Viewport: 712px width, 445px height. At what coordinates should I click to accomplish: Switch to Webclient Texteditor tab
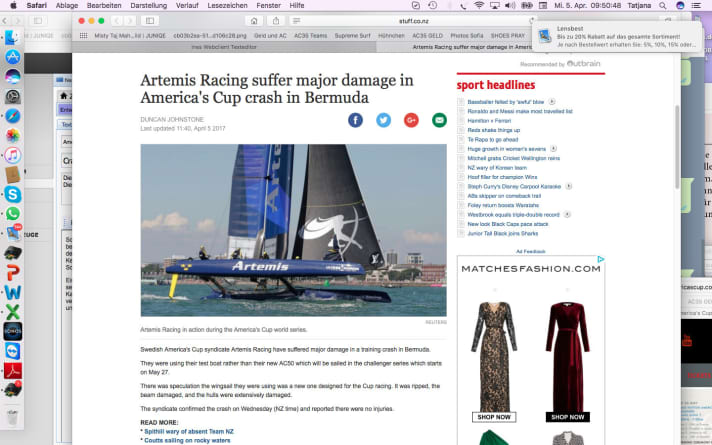point(224,47)
